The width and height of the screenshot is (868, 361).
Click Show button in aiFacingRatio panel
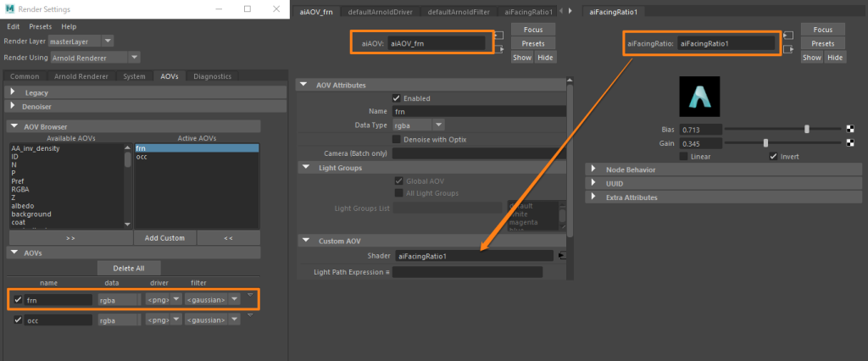(x=812, y=57)
